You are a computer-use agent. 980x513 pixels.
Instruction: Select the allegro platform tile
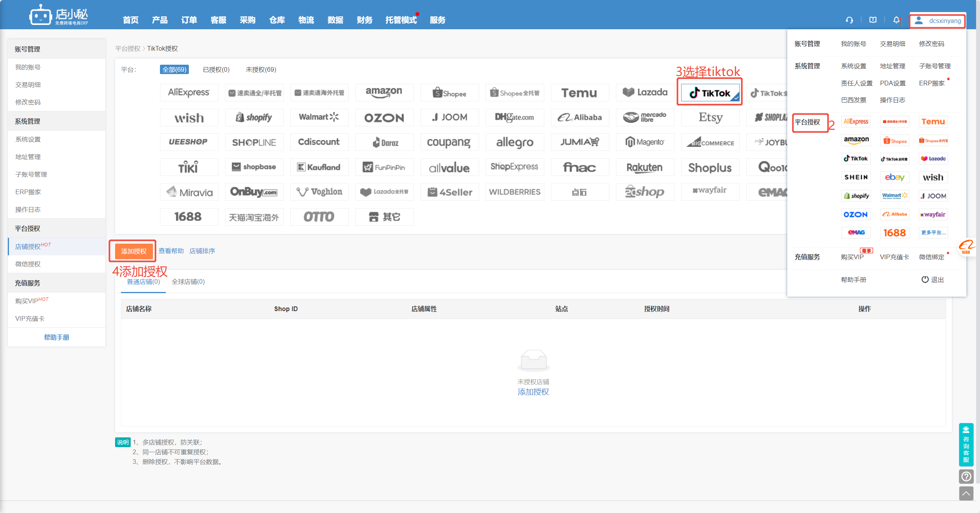coord(515,142)
